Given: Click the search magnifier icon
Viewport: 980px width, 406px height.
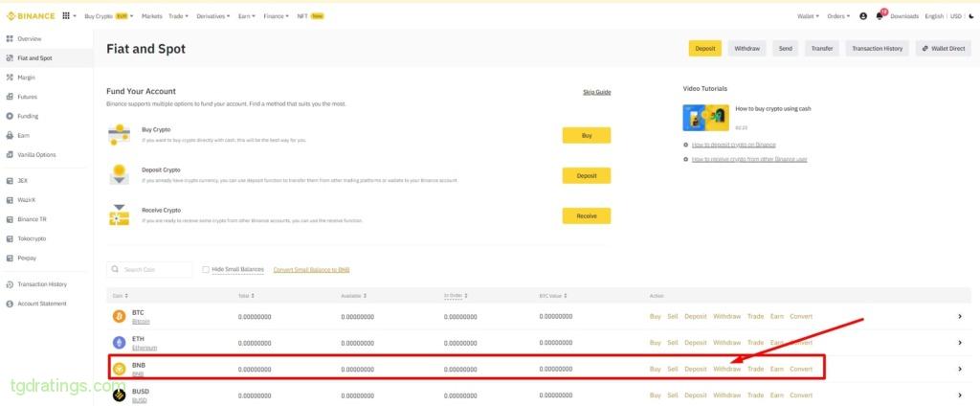Looking at the screenshot, I should pyautogui.click(x=115, y=270).
